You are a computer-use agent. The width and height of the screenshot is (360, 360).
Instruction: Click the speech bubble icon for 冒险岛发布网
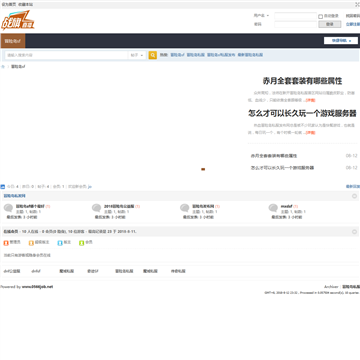click(185, 208)
